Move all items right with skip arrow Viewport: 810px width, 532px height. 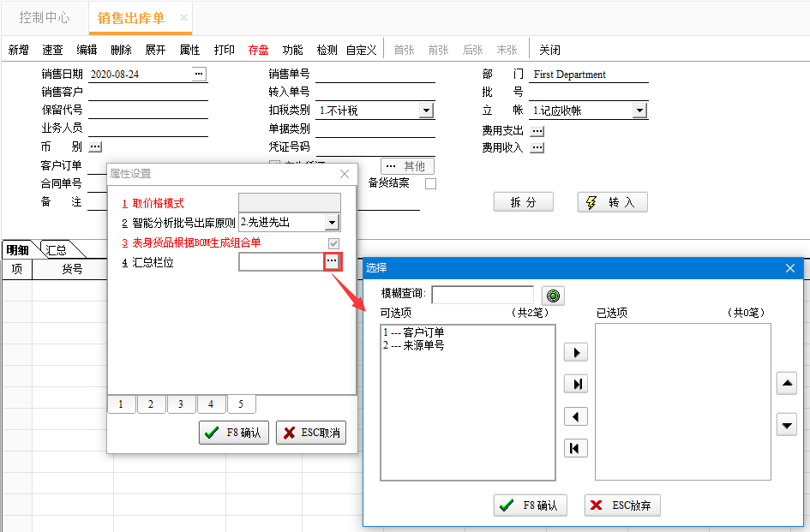[x=576, y=385]
